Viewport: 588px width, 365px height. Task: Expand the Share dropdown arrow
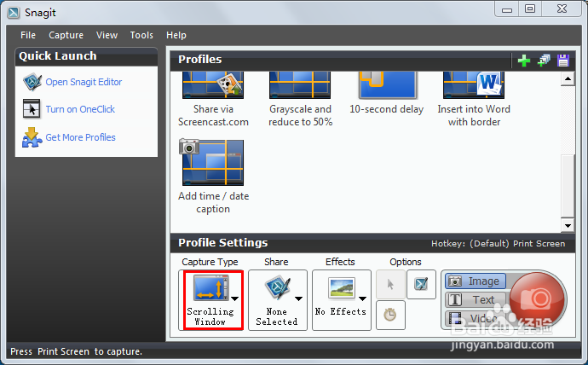coord(298,298)
